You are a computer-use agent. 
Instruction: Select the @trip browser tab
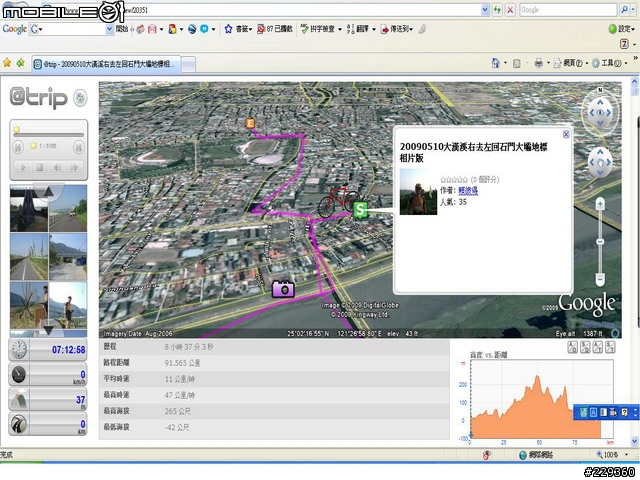[106, 64]
